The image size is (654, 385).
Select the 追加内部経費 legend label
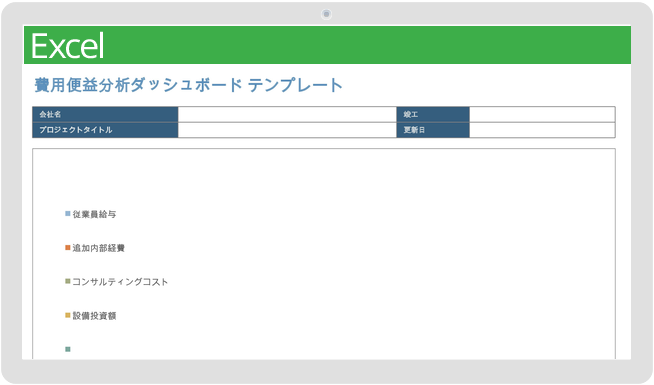point(98,248)
